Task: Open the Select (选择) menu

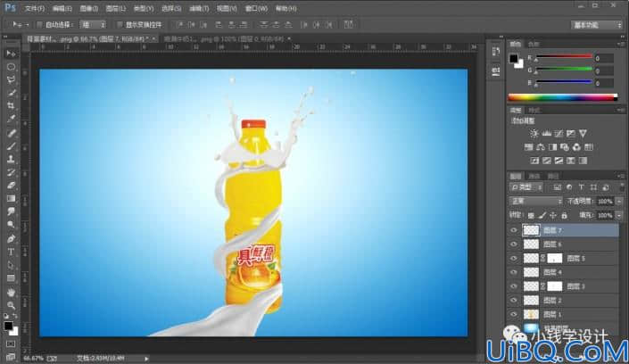Action: point(171,8)
